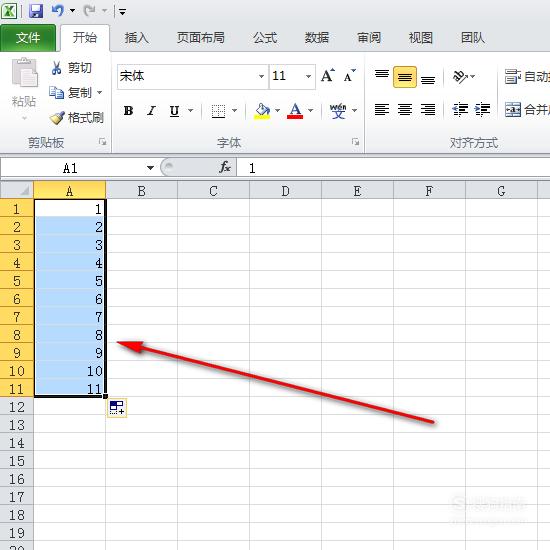Open Customize Quick Access Toolbar menu

click(x=122, y=12)
